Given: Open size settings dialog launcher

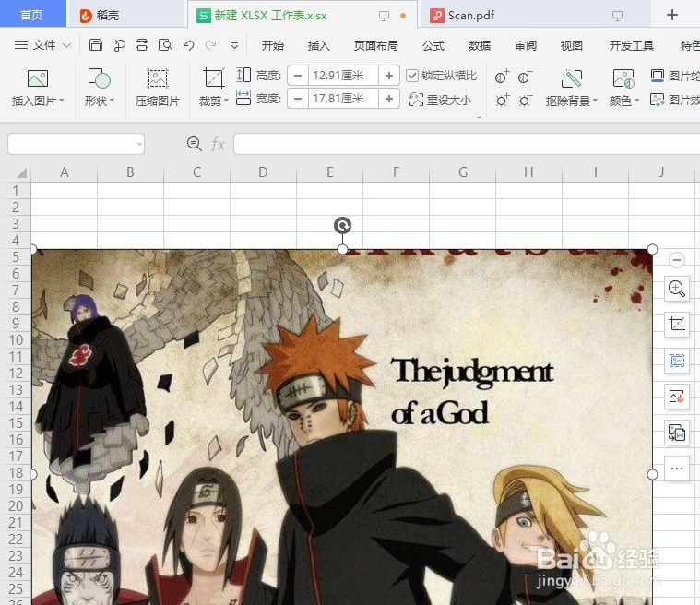Looking at the screenshot, I should tap(480, 115).
